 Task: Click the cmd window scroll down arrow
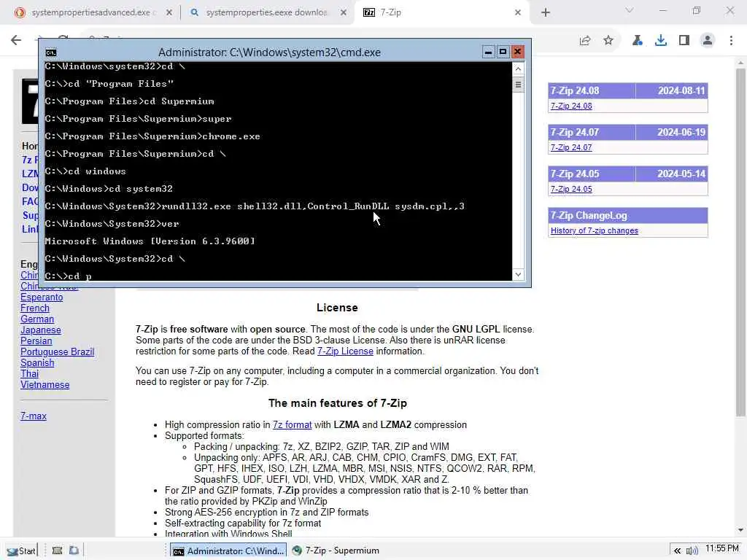(519, 275)
